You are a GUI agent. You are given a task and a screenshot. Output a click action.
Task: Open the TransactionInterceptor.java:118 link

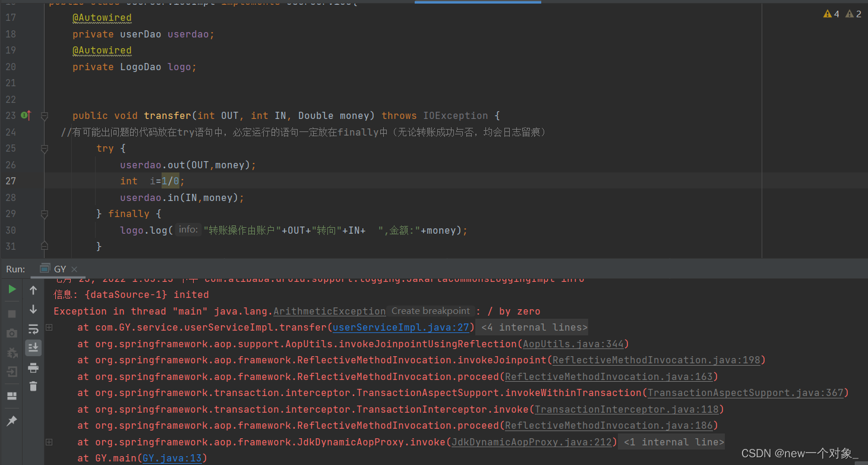626,409
